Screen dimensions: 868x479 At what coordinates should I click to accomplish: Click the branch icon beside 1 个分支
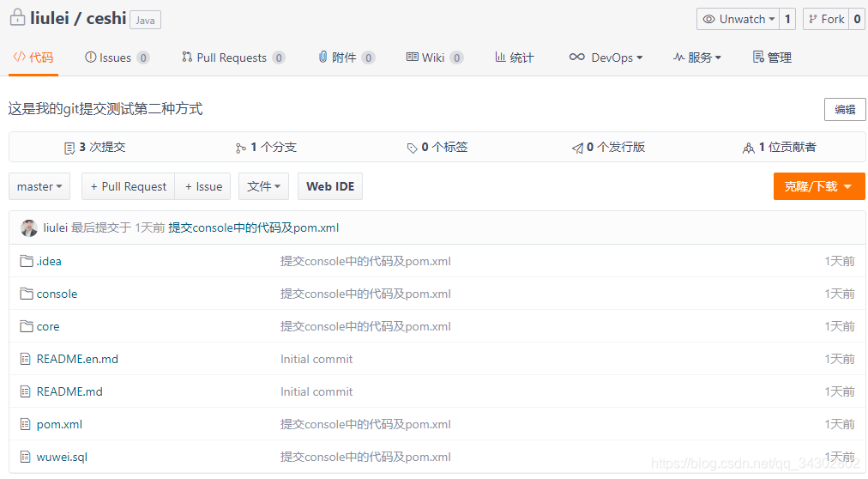tap(240, 149)
